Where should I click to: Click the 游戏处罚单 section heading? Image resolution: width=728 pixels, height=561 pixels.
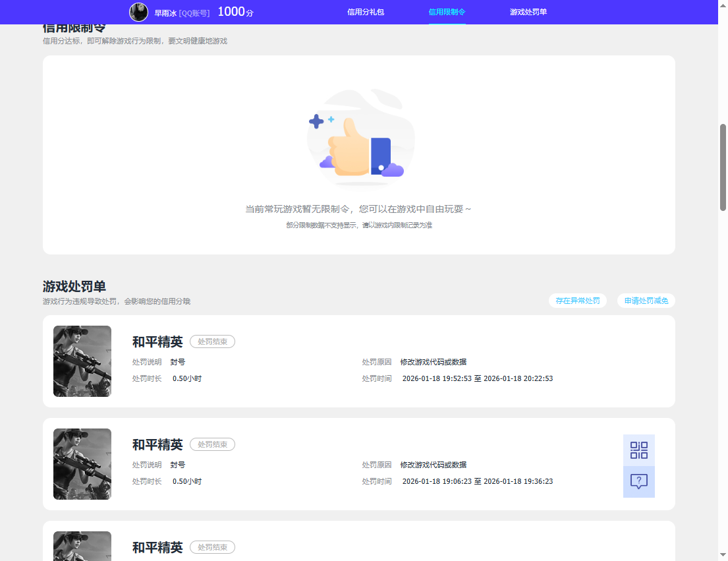click(x=74, y=286)
